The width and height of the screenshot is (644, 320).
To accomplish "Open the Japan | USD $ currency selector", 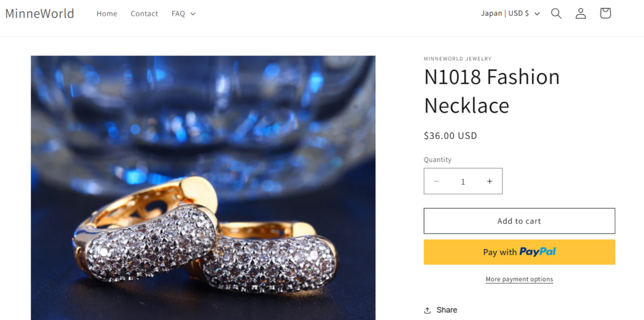I will tap(510, 13).
